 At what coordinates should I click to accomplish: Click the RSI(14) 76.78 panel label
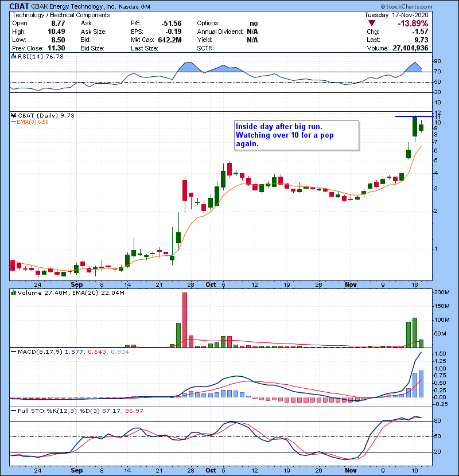coord(41,56)
